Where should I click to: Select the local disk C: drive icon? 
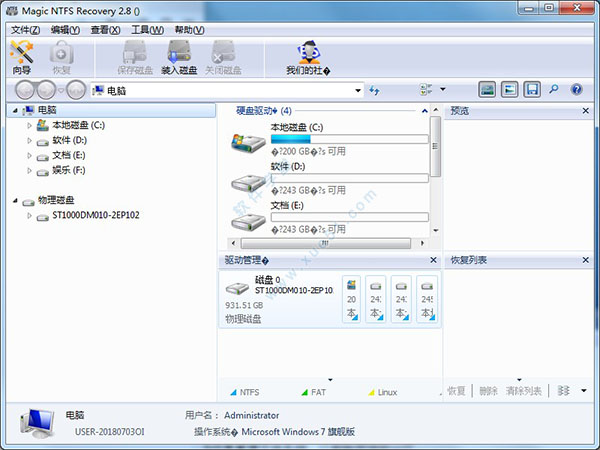click(x=248, y=143)
